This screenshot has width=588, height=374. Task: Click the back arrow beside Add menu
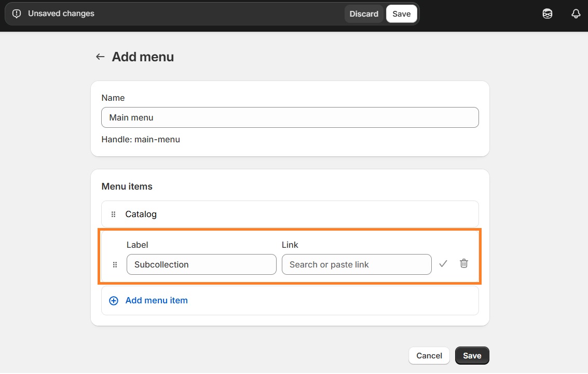pos(100,57)
